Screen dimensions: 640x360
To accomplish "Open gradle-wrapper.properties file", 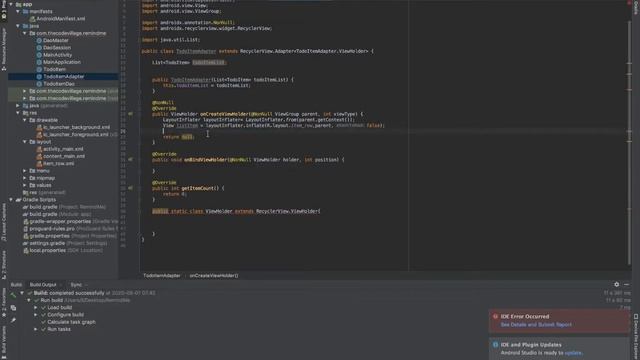I will click(60, 221).
